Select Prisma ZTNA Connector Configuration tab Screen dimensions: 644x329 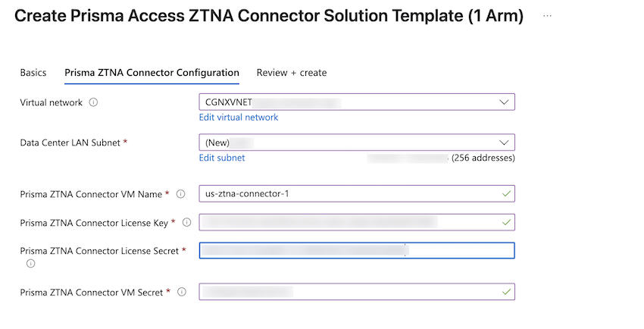tap(152, 73)
